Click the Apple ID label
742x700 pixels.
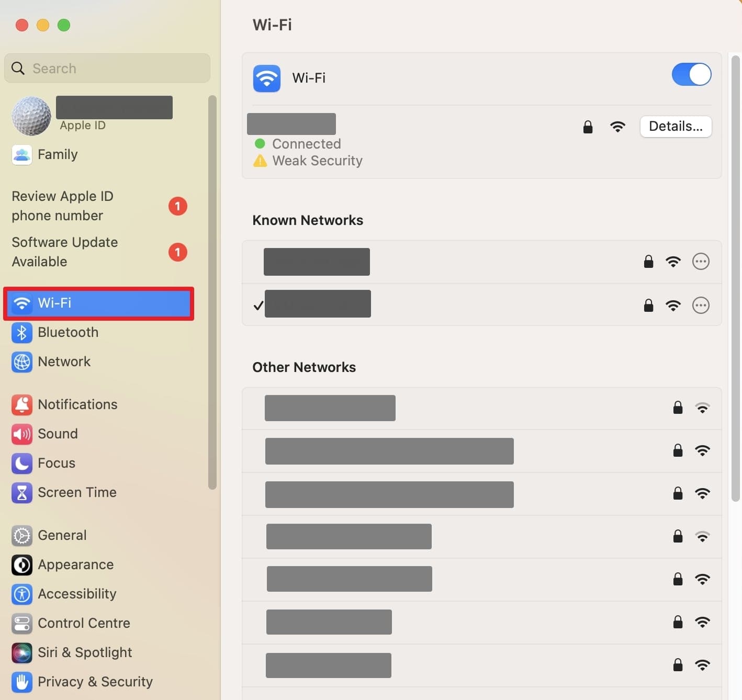coord(83,126)
